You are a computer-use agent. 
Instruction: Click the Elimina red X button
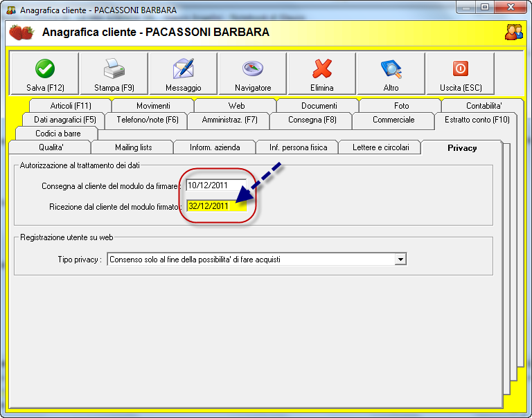pos(321,73)
